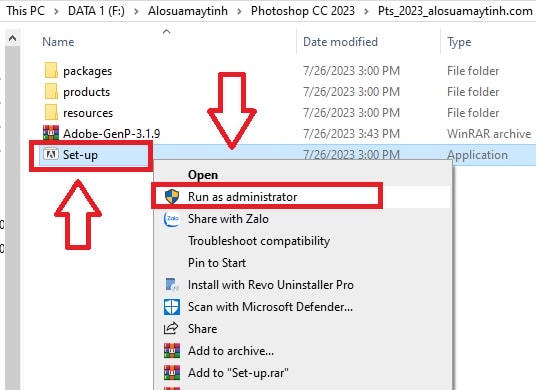Expand the chevron after DATA 1 (F:)
Viewport: 538px width, 390px height.
click(136, 11)
